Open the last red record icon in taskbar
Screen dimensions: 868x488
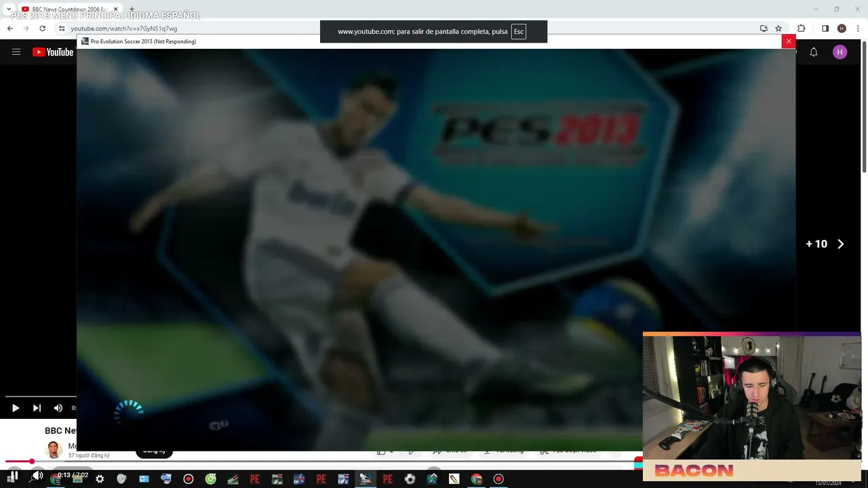[x=498, y=479]
